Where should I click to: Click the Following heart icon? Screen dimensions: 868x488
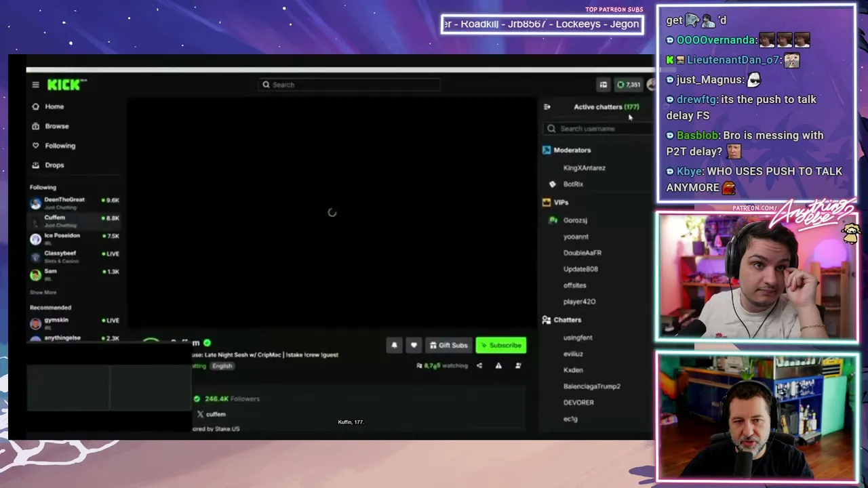click(x=36, y=146)
